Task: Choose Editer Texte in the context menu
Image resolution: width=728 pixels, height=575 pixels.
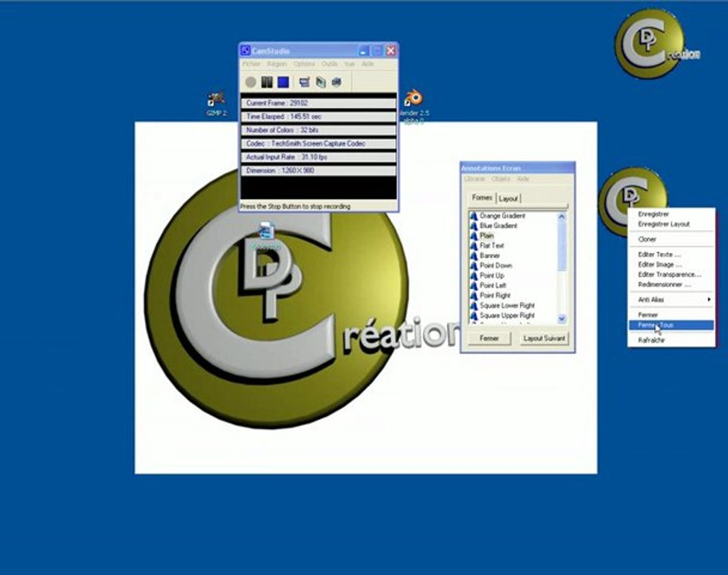Action: [x=671, y=255]
